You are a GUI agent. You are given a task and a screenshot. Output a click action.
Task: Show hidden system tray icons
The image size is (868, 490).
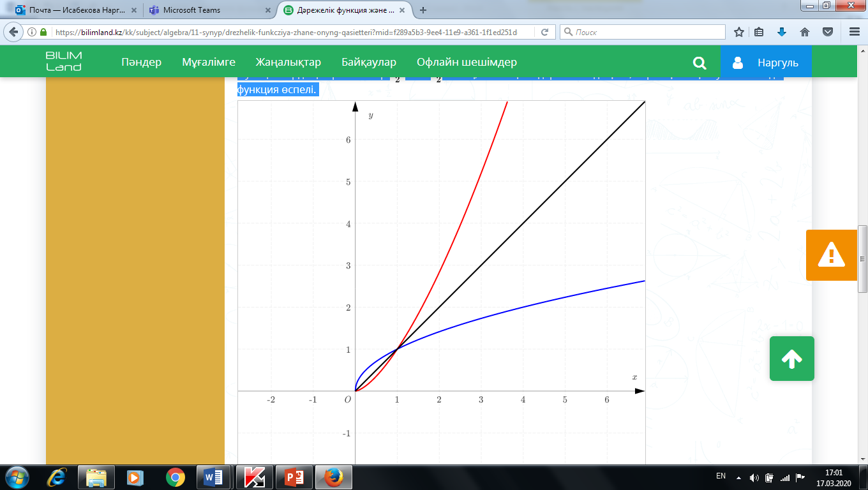click(x=739, y=477)
